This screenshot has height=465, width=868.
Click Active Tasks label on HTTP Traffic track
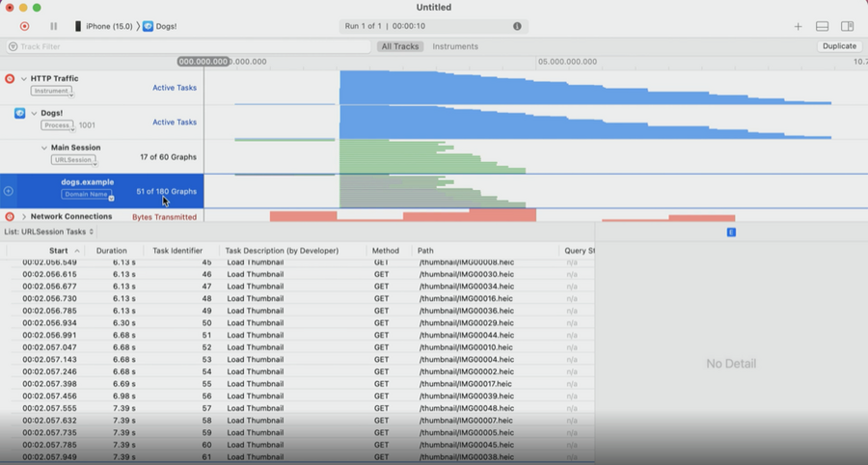pyautogui.click(x=175, y=88)
